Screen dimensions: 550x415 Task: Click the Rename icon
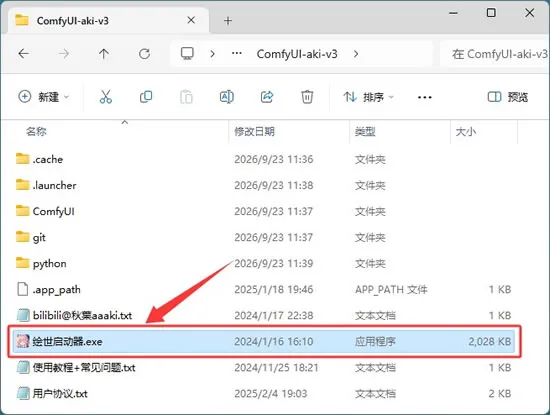(x=227, y=97)
